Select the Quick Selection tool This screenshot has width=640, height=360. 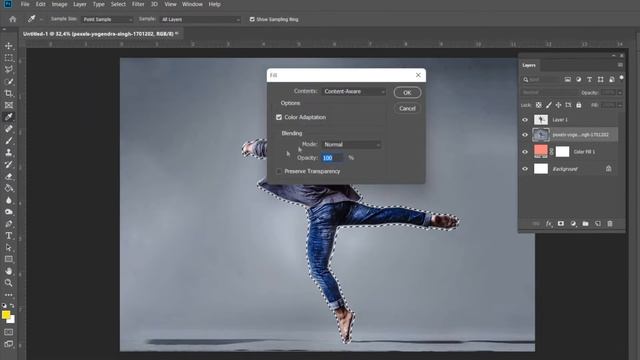9,81
